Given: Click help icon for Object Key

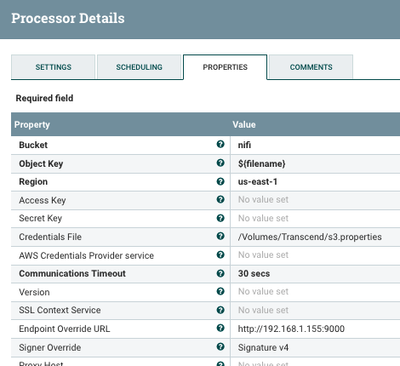Looking at the screenshot, I should pos(220,163).
